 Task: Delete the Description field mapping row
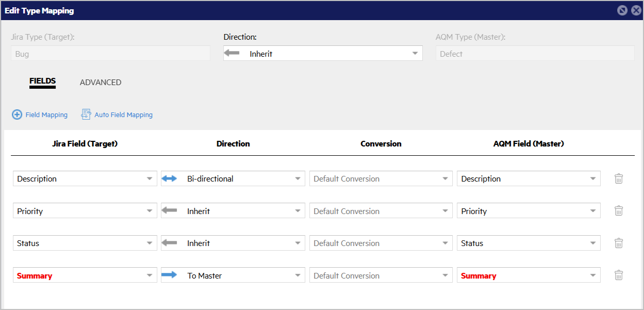pyautogui.click(x=619, y=179)
